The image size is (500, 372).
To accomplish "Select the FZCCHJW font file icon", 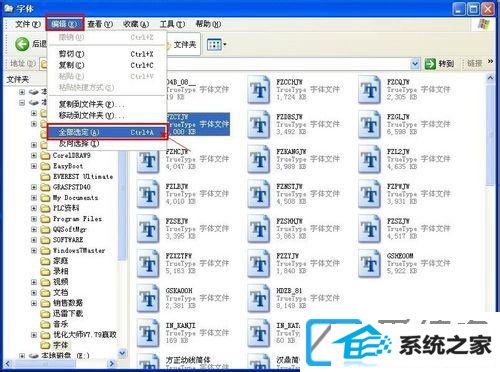I will coord(258,89).
